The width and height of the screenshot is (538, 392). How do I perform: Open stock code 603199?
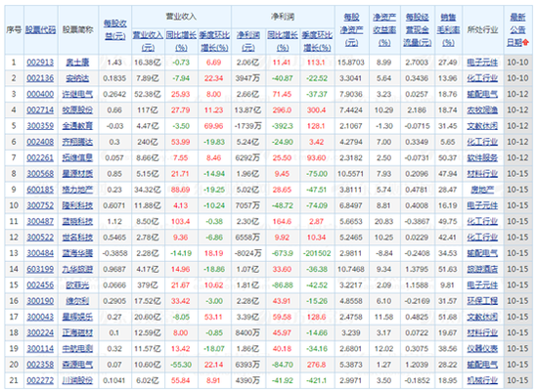pos(40,269)
